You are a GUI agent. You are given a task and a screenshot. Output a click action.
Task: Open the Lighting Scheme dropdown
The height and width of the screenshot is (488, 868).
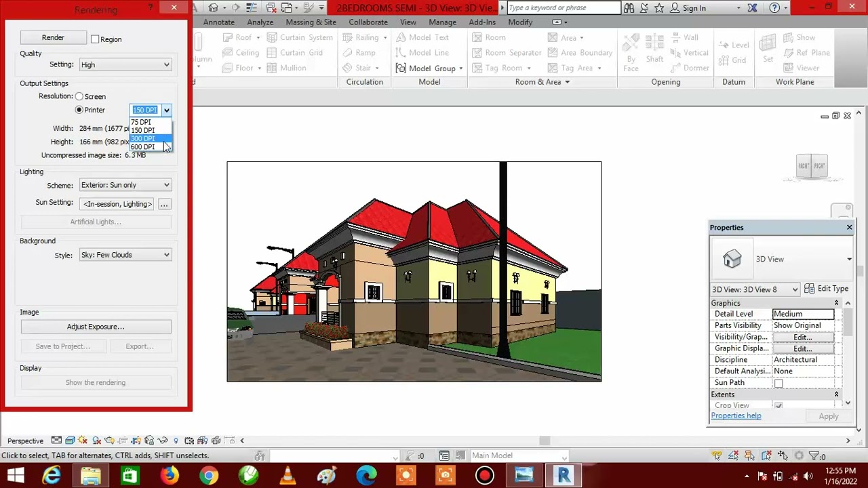pyautogui.click(x=125, y=185)
